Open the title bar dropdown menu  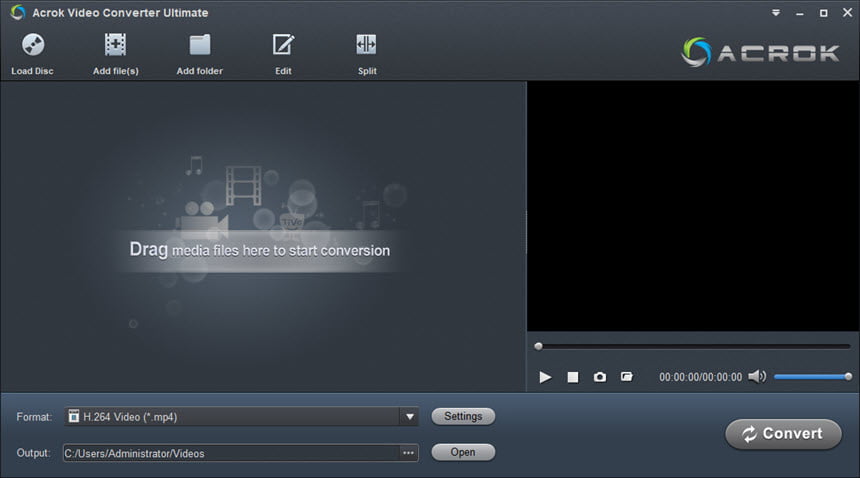pos(776,13)
